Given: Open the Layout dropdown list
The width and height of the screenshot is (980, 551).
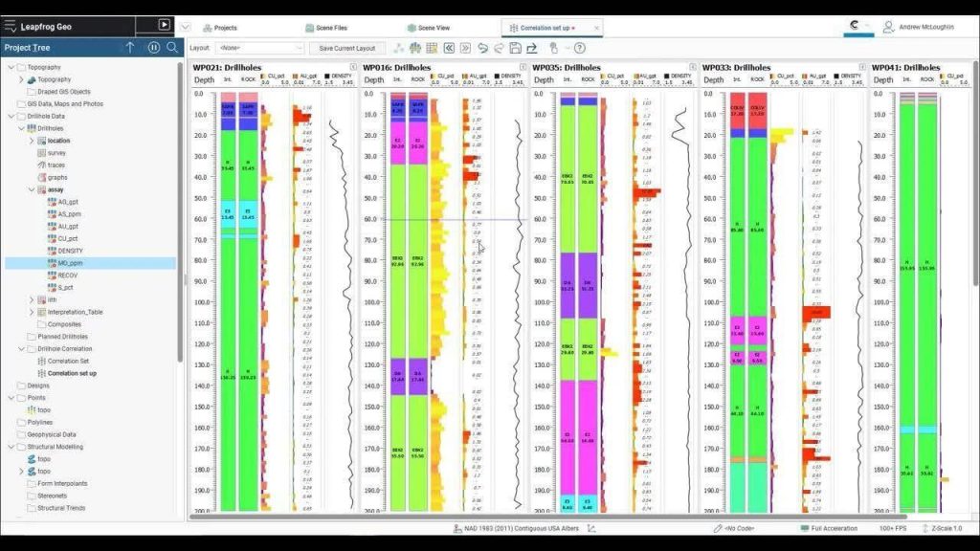Looking at the screenshot, I should [259, 48].
